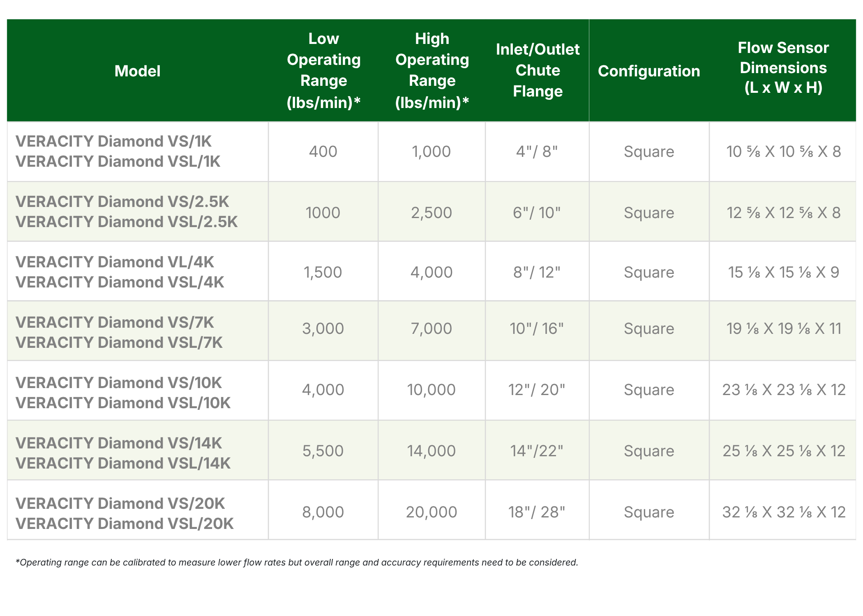Select dimensions 25 ⅛ X 25 ⅛ X 12
The width and height of the screenshot is (863, 616).
point(783,451)
